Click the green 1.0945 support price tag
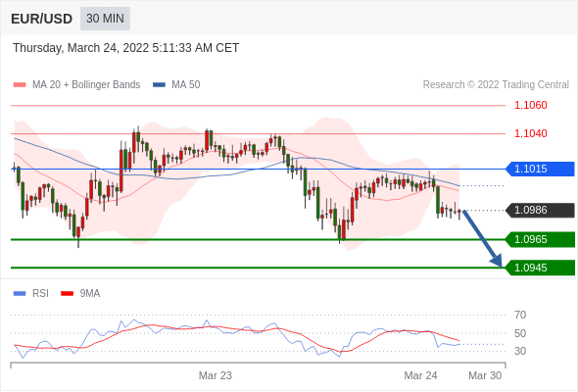578x392 pixels. coord(540,268)
